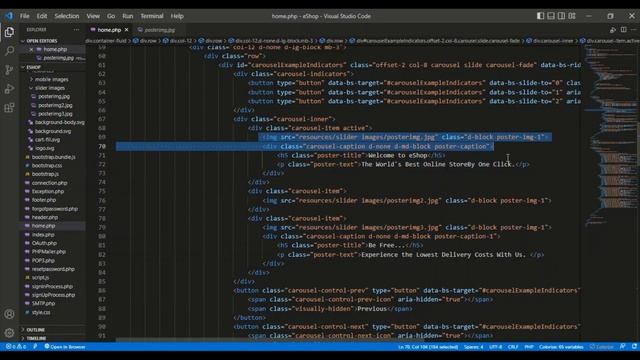Open footer.php file

click(44, 200)
